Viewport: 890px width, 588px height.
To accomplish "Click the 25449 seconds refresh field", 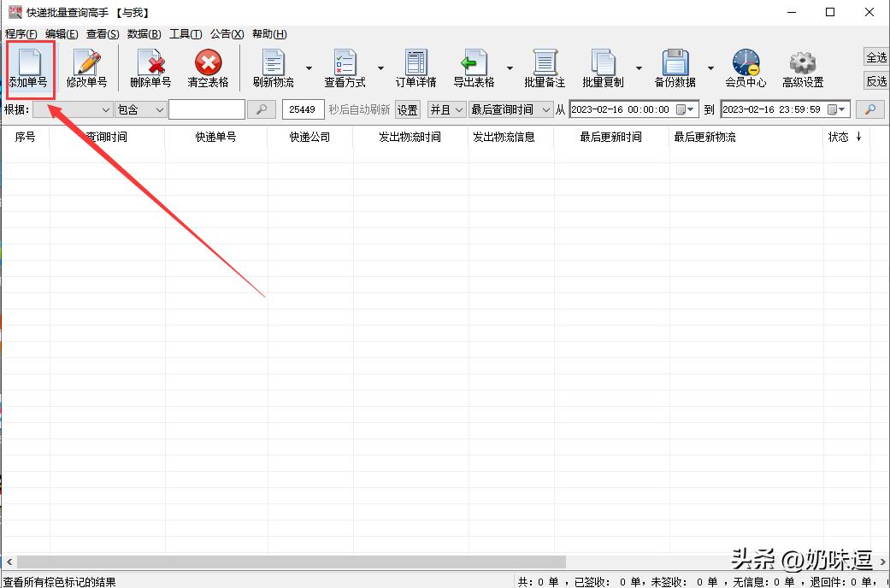I will 304,109.
